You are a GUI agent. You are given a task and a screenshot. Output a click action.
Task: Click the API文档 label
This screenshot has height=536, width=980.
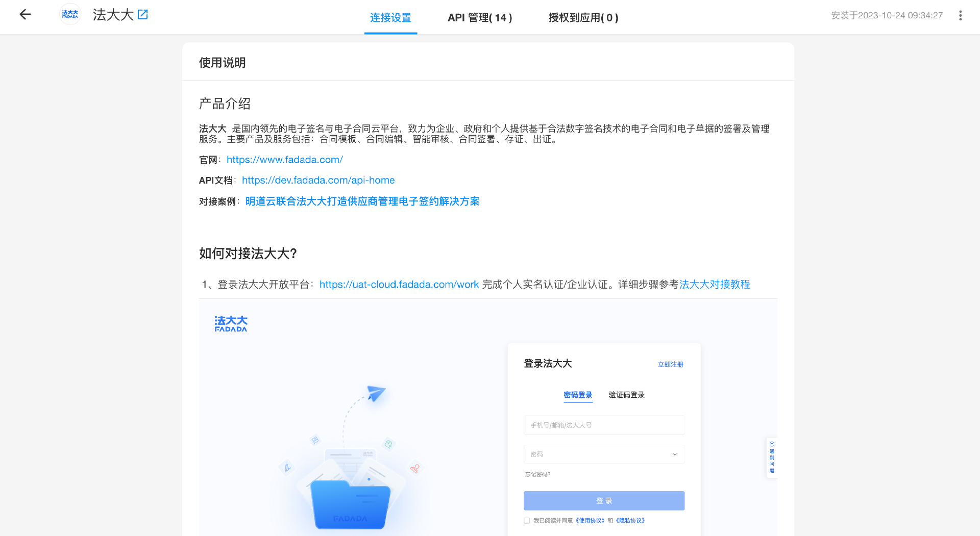(216, 181)
